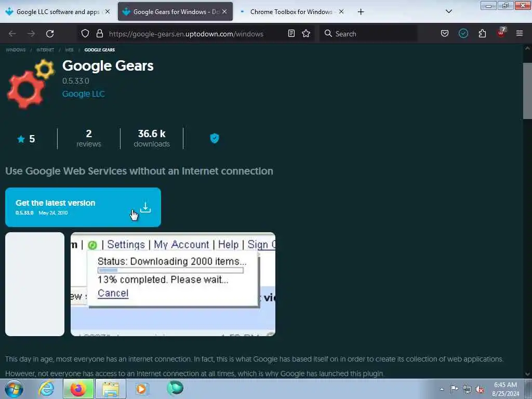532x399 pixels.
Task: Toggle reader view icon in address bar
Action: pos(291,34)
